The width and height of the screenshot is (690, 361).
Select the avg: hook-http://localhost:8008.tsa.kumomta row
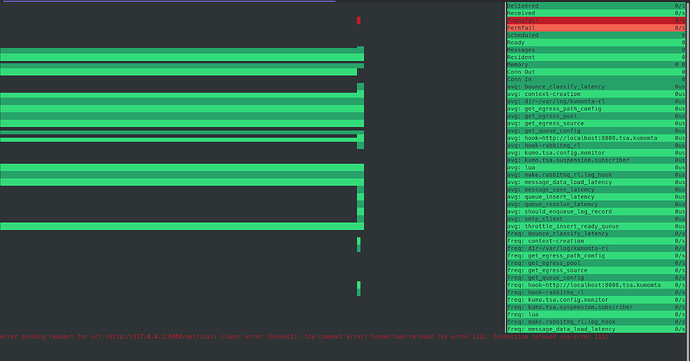click(x=596, y=138)
